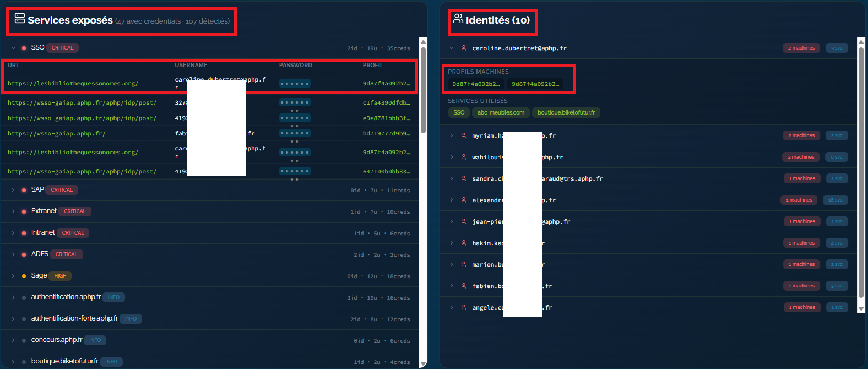Expand the Intranet service chevron

pyautogui.click(x=13, y=233)
